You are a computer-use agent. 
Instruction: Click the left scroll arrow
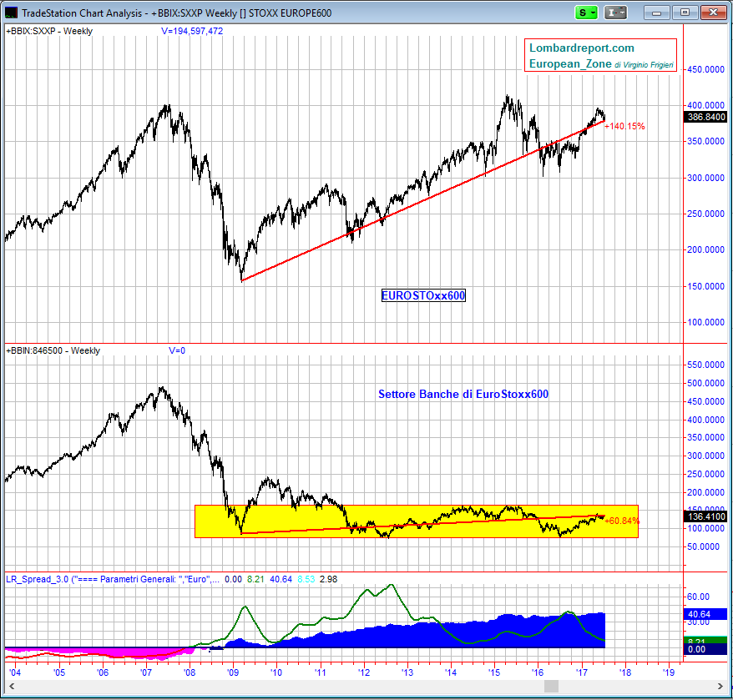[x=12, y=686]
